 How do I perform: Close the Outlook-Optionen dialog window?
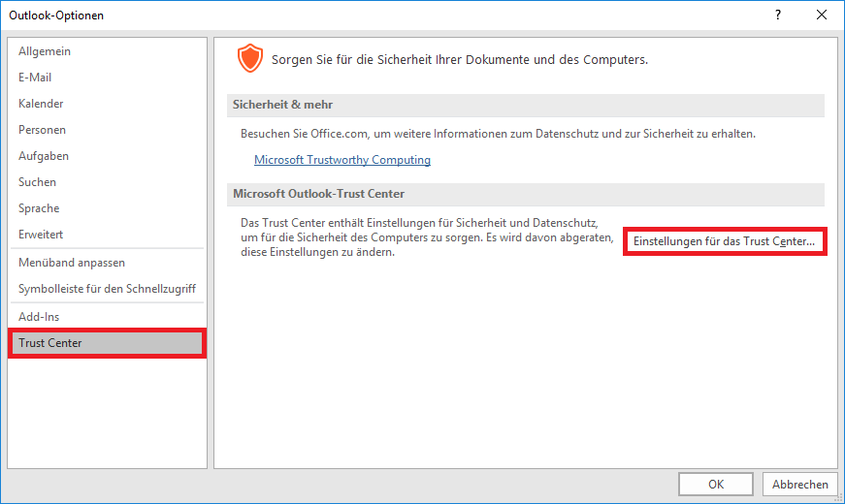pos(822,15)
